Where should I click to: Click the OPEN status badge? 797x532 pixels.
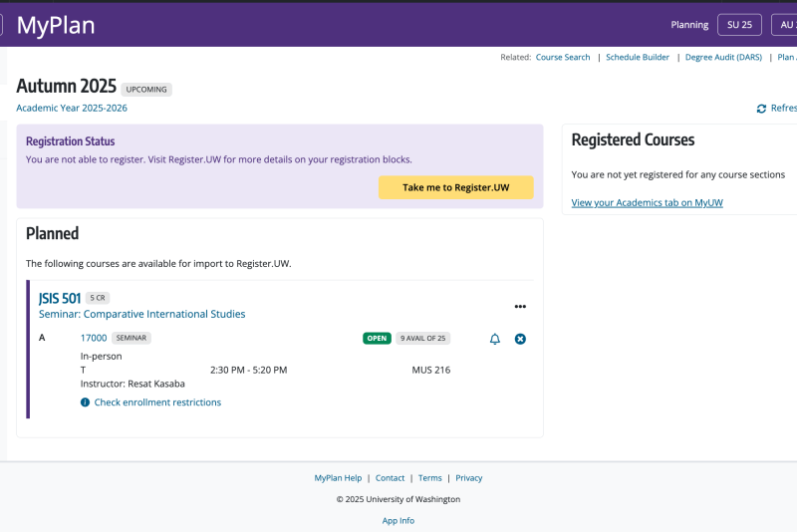click(377, 339)
